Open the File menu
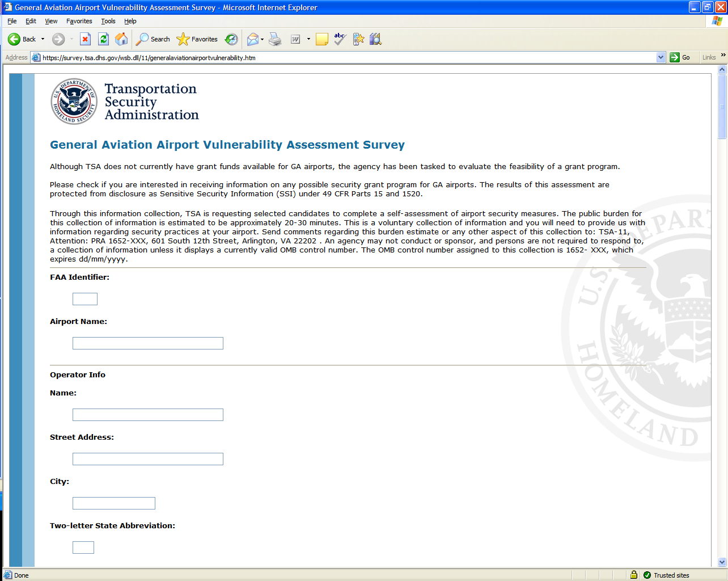 [x=12, y=21]
